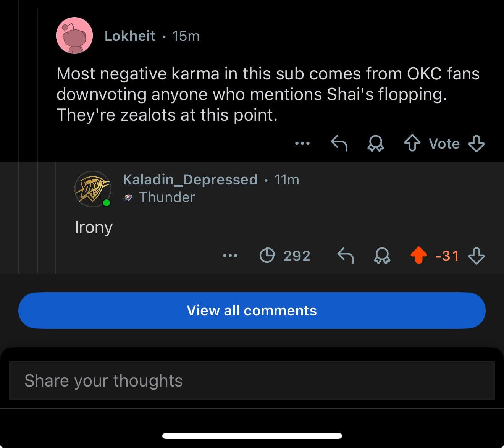Remove the orange upvote on Irony
Screen dimensions: 504x448
pyautogui.click(x=419, y=256)
